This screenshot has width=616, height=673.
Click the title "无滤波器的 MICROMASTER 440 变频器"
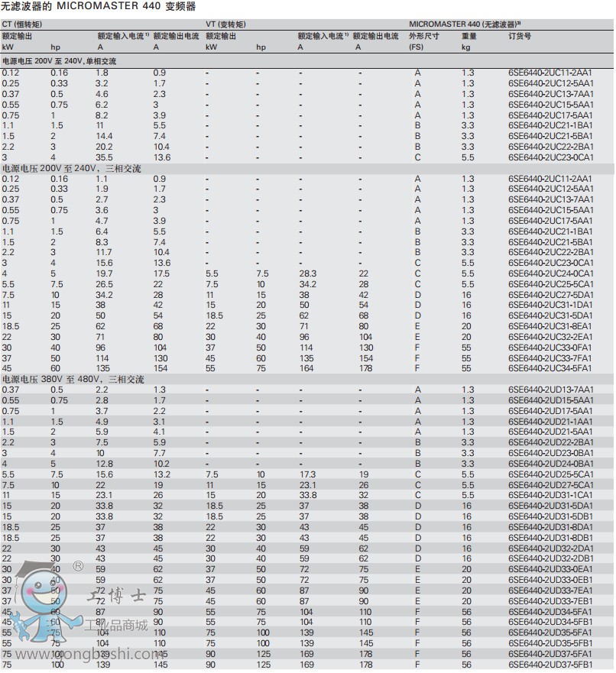point(99,6)
